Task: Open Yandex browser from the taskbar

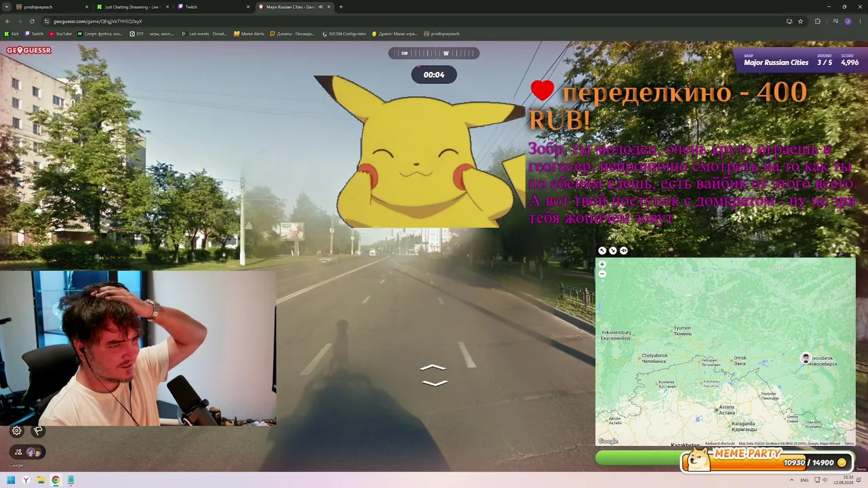Action: (26, 481)
